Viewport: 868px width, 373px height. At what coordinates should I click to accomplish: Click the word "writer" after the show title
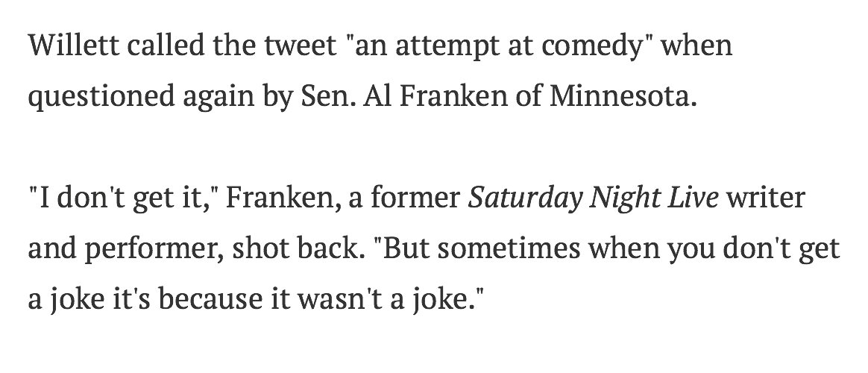click(x=769, y=201)
